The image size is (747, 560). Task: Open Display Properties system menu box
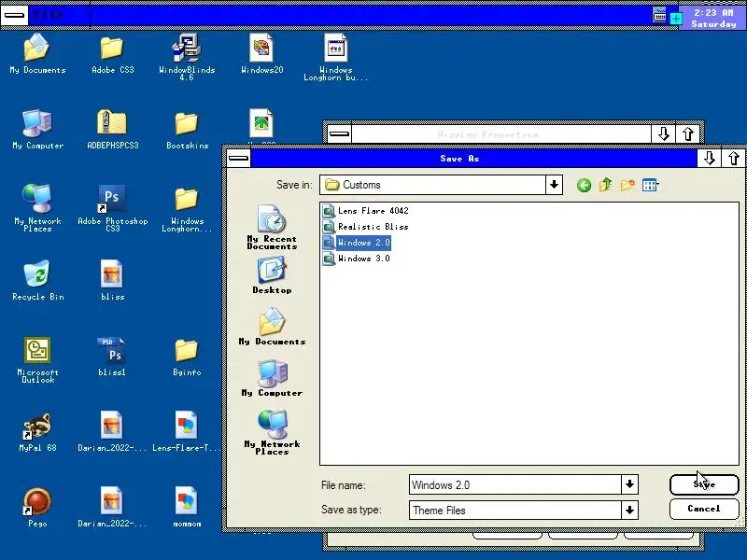click(x=339, y=133)
